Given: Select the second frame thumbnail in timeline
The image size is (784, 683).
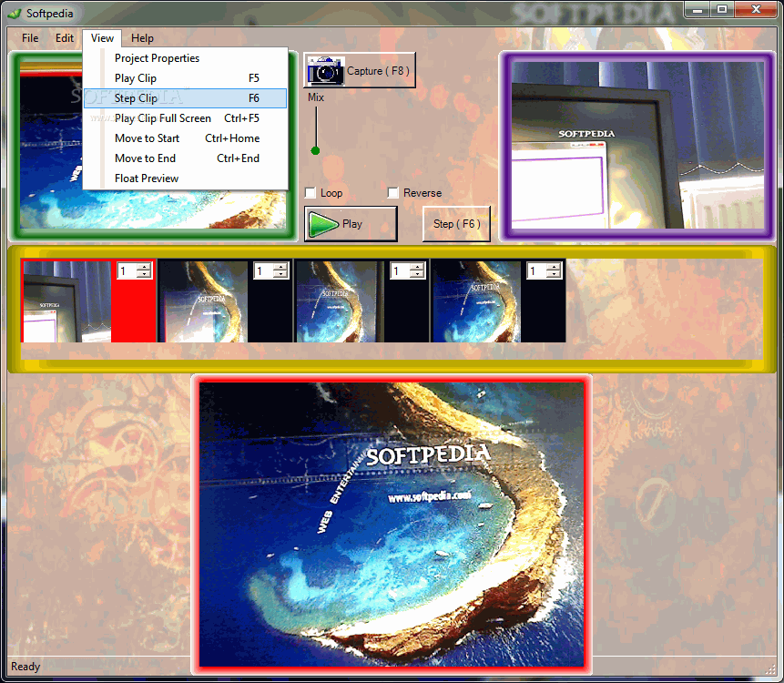Looking at the screenshot, I should click(x=203, y=301).
